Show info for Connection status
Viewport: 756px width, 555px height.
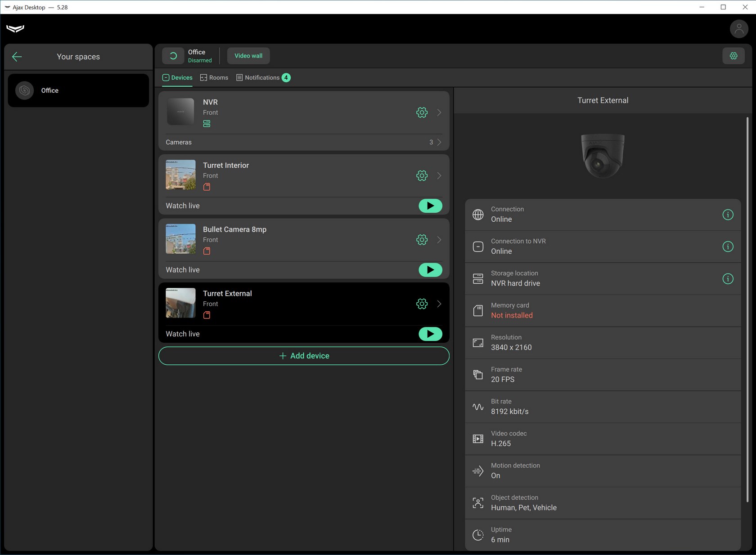click(728, 215)
